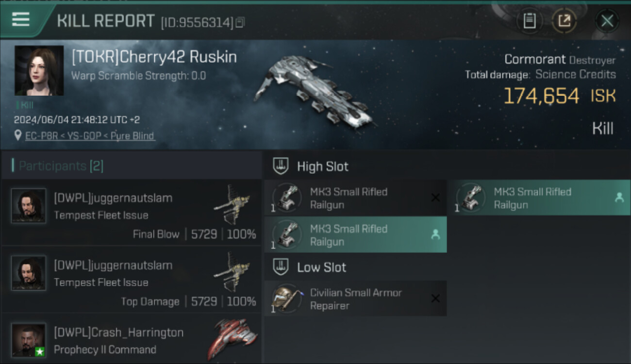631x364 pixels.
Task: Close the kill report window
Action: point(607,21)
